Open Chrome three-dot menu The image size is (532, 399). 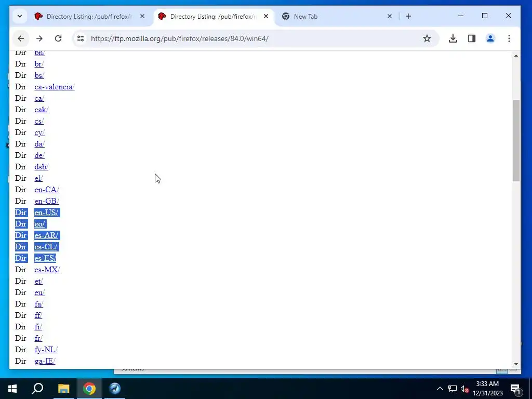[509, 38]
